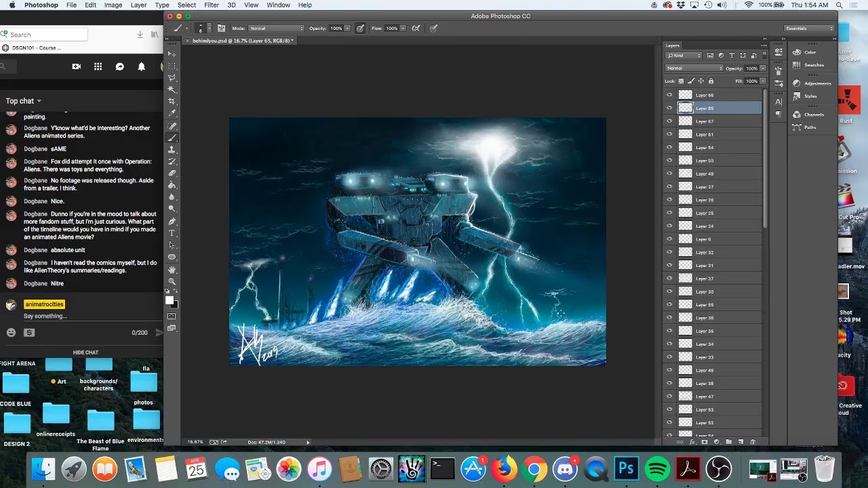Select the Paint Bucket tool
Screen dimensions: 868x488
click(172, 185)
